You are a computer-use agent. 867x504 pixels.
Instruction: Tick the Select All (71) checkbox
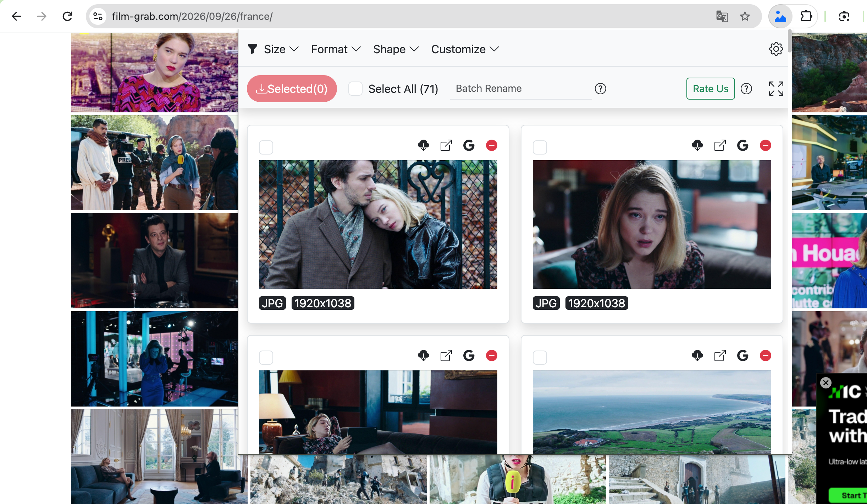coord(355,89)
